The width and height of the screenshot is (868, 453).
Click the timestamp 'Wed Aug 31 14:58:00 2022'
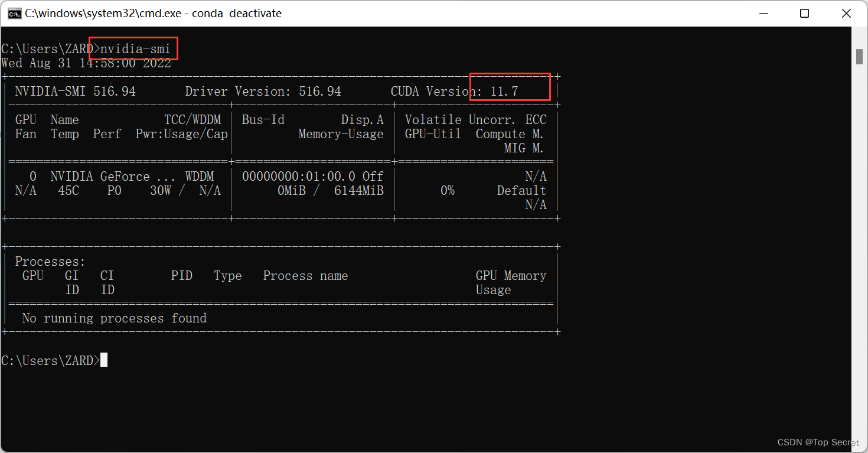pos(86,63)
